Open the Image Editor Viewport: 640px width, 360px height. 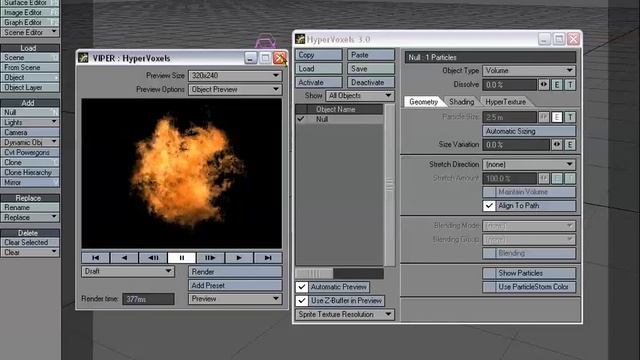coord(30,12)
